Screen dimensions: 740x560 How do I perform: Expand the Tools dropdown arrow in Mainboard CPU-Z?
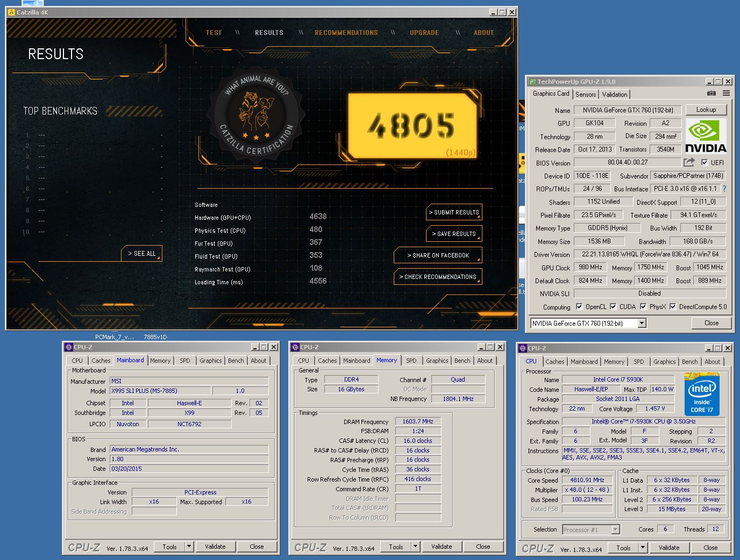(x=189, y=547)
